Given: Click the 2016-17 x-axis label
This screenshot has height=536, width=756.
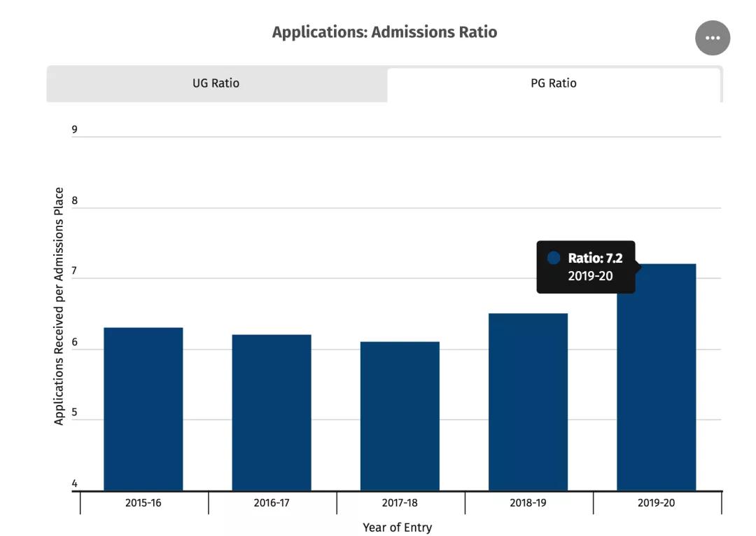Looking at the screenshot, I should 272,503.
